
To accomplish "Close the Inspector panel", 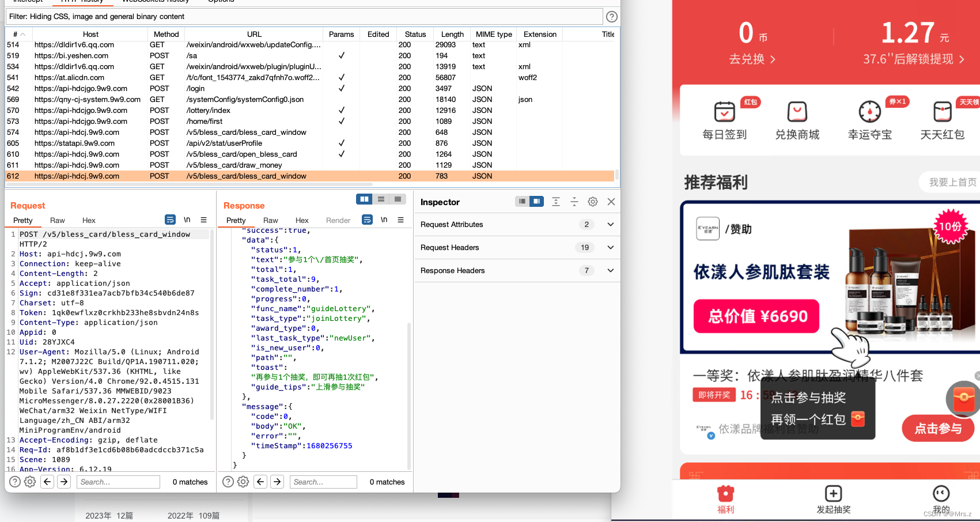I will [x=611, y=201].
